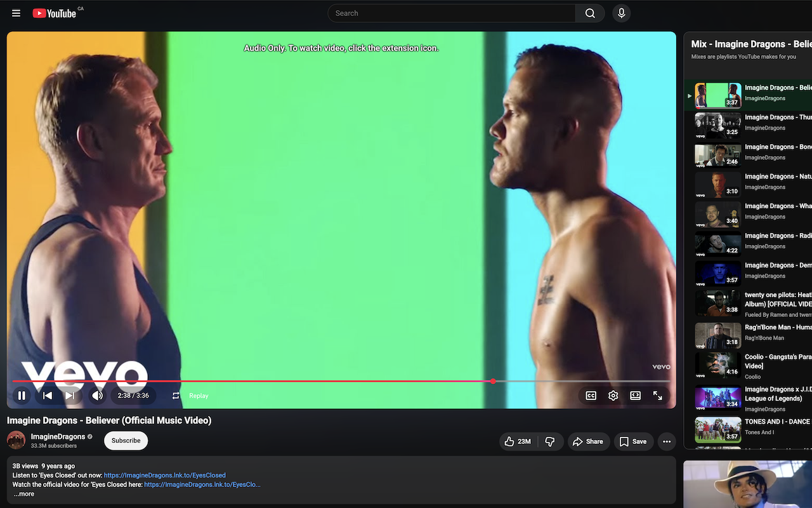Click the video title text
The height and width of the screenshot is (508, 812).
[x=109, y=420]
